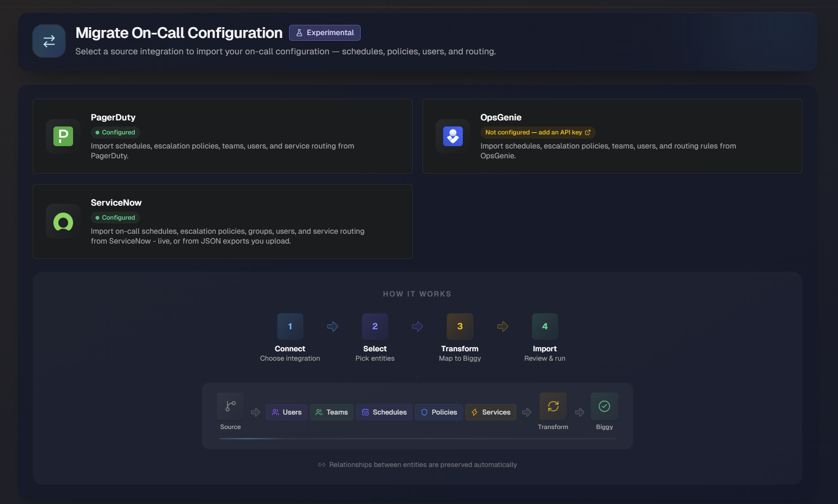Viewport: 838px width, 504px height.
Task: Click the Teams entity chip
Action: pyautogui.click(x=332, y=412)
